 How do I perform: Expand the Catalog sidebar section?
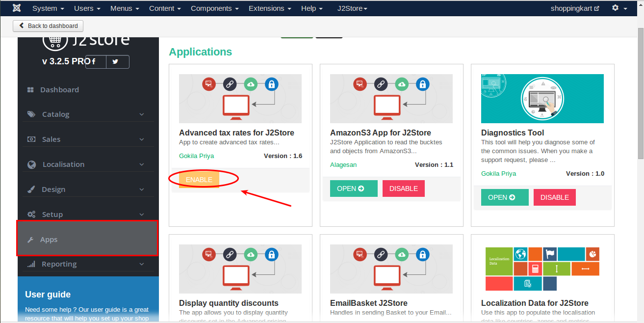click(142, 114)
